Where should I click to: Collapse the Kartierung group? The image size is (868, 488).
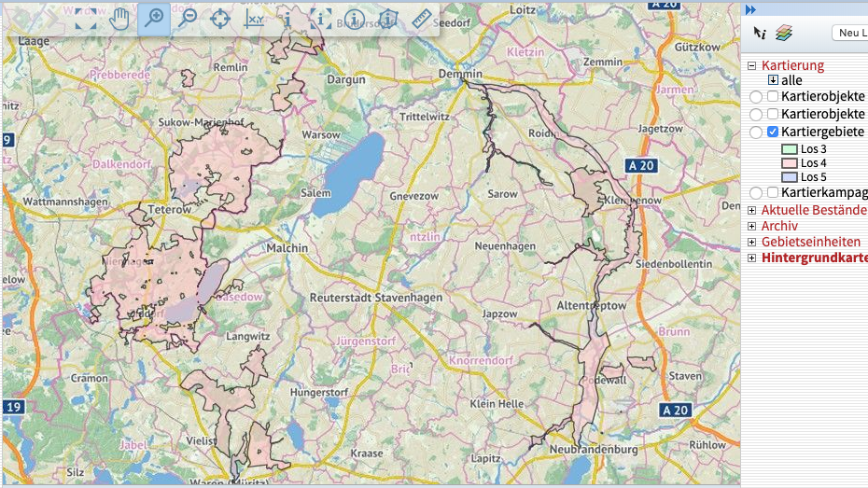[x=751, y=66]
